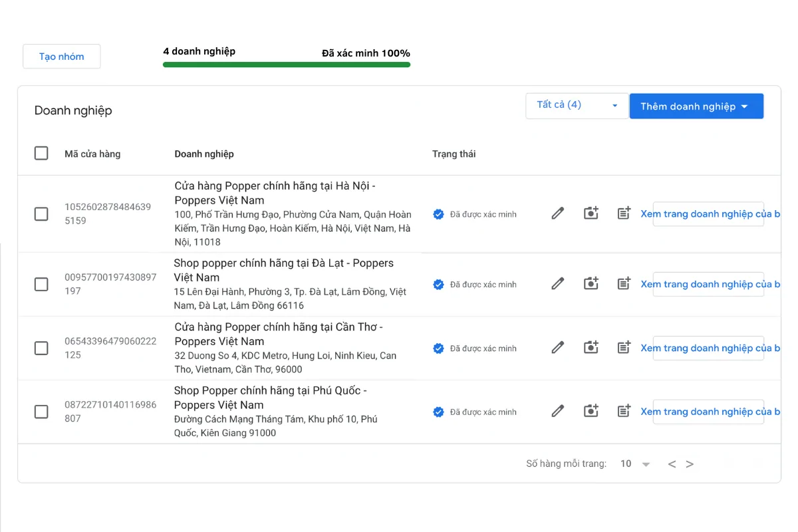Image resolution: width=798 pixels, height=532 pixels.
Task: Click the "4 doanh nghiệp" count label
Action: click(x=199, y=51)
